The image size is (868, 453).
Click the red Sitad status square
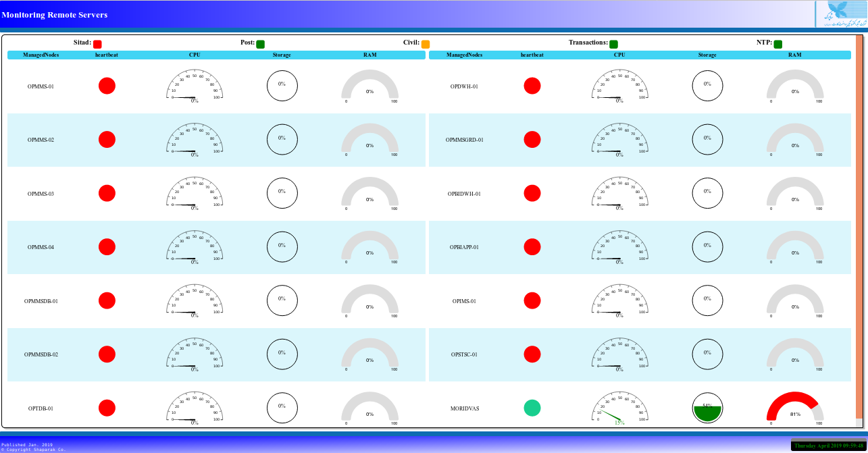pos(97,44)
